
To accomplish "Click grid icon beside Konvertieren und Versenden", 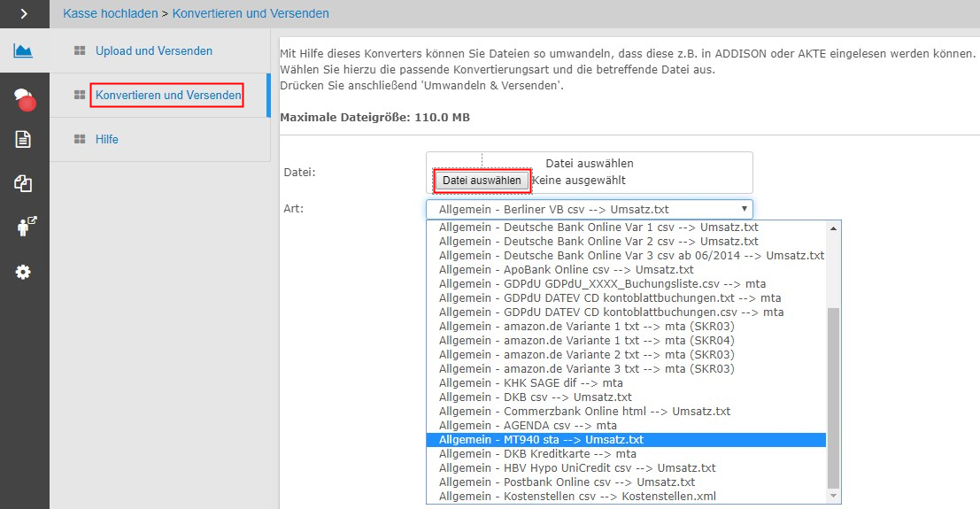I will click(x=80, y=95).
